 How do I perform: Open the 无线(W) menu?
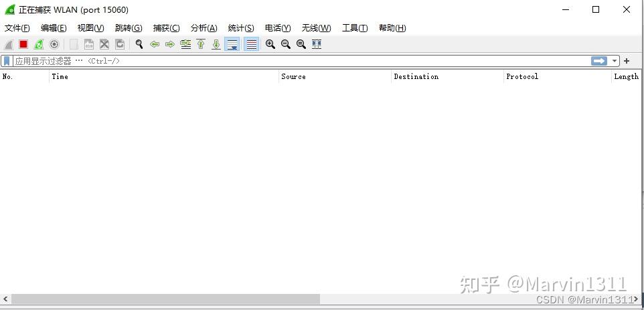(316, 28)
